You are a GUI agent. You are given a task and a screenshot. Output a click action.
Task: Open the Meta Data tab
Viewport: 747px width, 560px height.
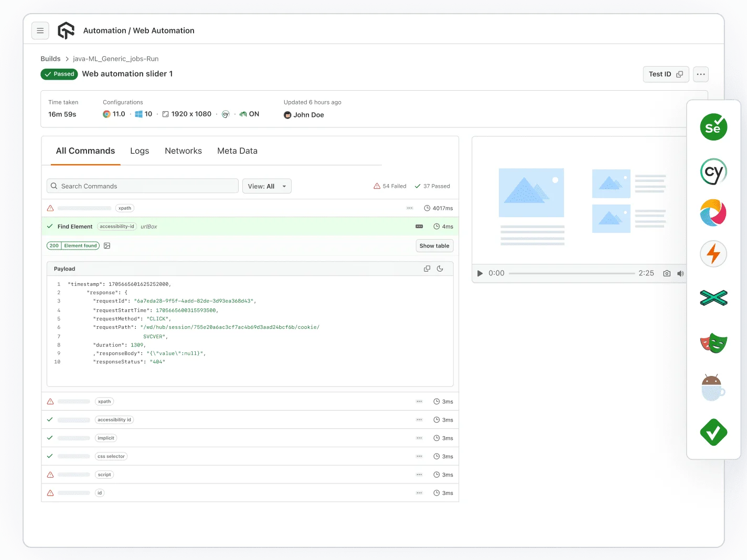coord(237,151)
